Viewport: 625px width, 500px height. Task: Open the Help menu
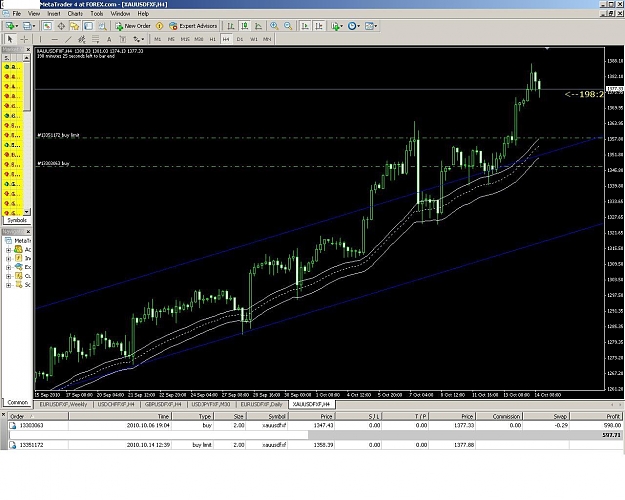pyautogui.click(x=143, y=14)
